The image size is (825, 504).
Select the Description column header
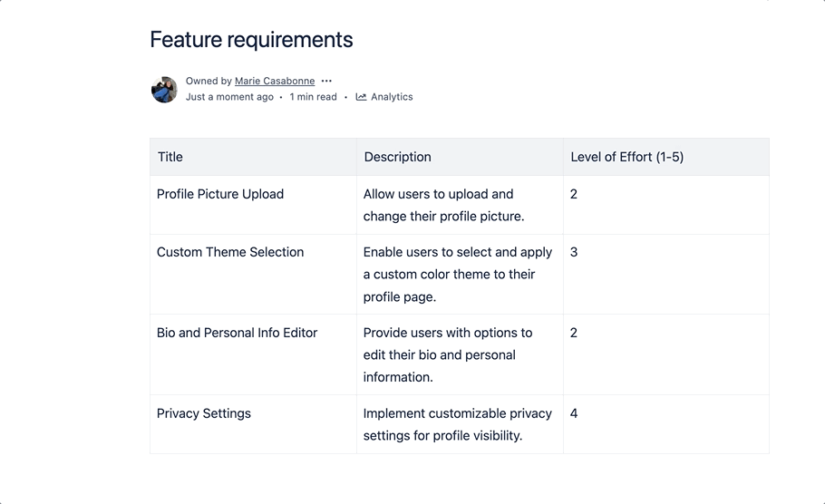pos(397,157)
